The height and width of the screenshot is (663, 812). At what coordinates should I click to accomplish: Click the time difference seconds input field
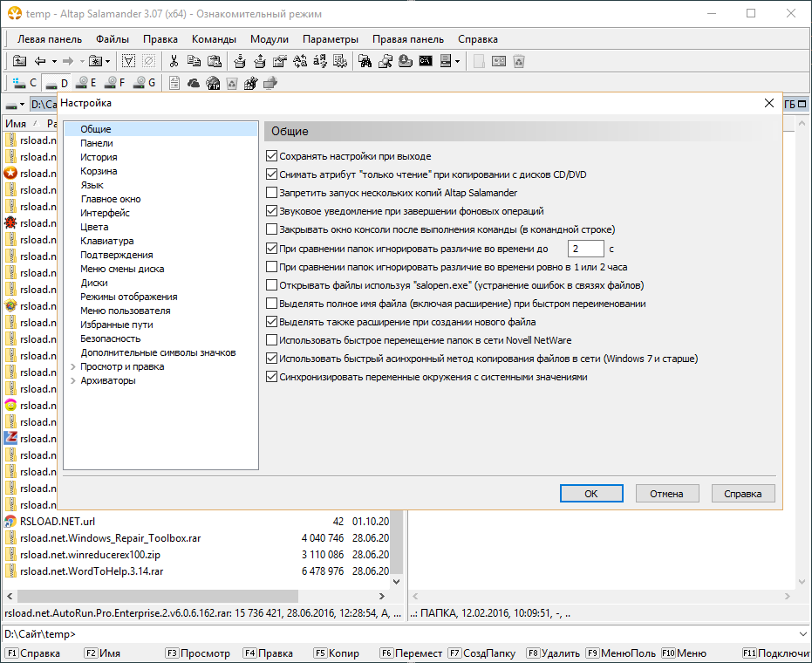(x=586, y=249)
